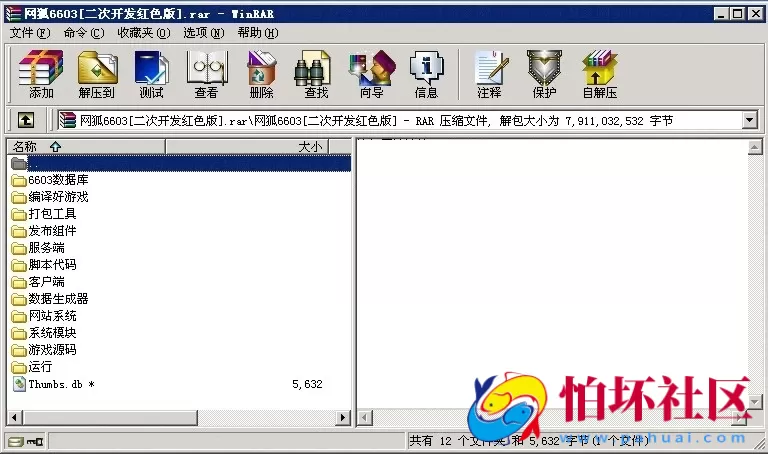The width and height of the screenshot is (768, 454).
Task: Expand the archive path dropdown arrow
Action: (749, 120)
